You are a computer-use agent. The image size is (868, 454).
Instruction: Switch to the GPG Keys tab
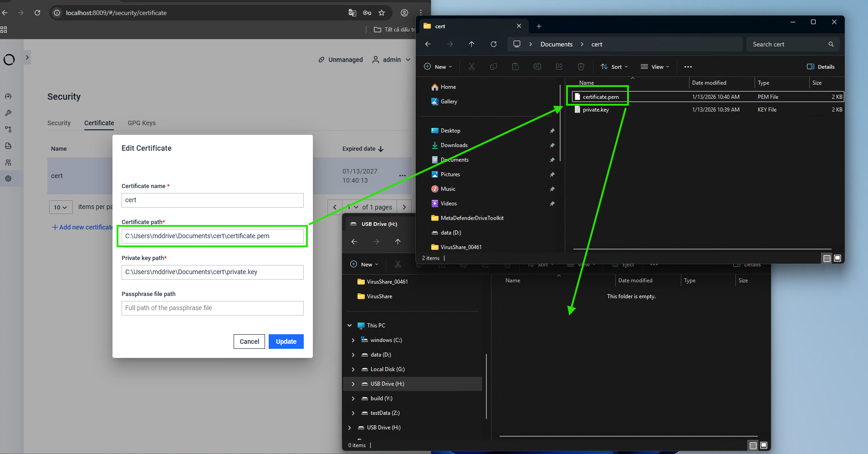pos(142,123)
